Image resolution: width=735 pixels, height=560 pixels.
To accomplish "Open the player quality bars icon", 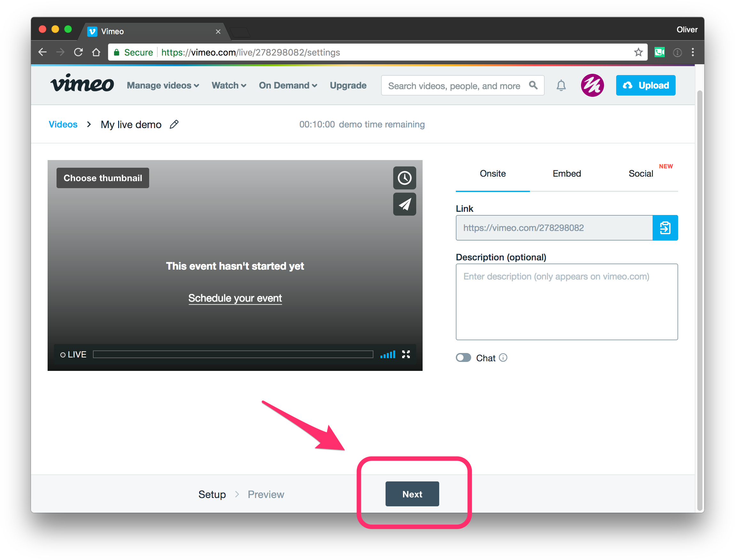I will (x=388, y=354).
